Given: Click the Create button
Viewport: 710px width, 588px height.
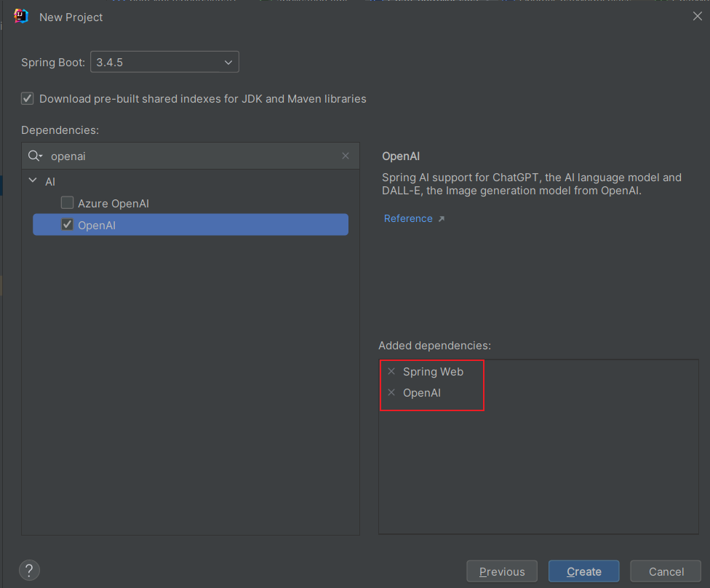Looking at the screenshot, I should [583, 571].
